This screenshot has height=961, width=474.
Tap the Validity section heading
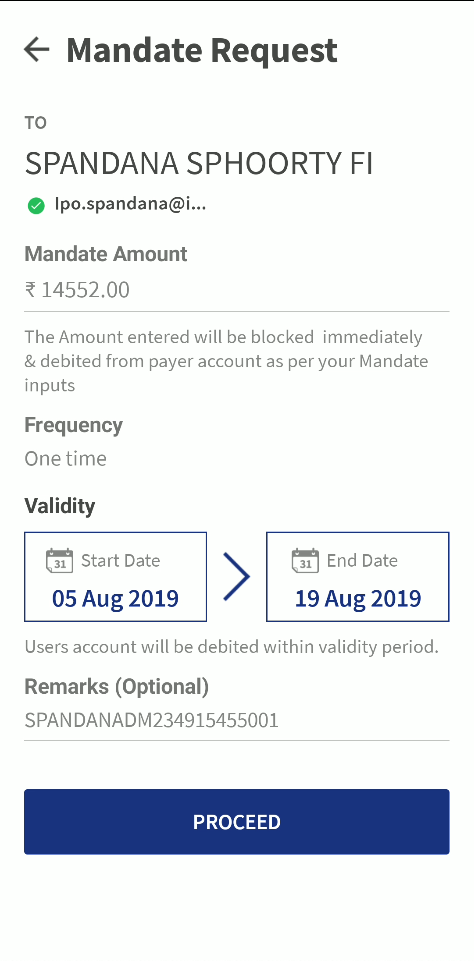[x=60, y=506]
